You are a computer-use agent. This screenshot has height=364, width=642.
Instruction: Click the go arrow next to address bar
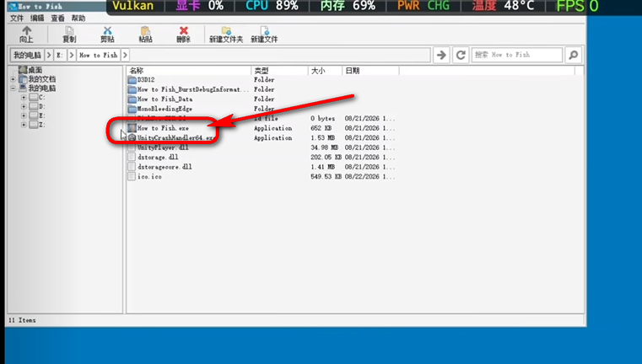pyautogui.click(x=441, y=55)
